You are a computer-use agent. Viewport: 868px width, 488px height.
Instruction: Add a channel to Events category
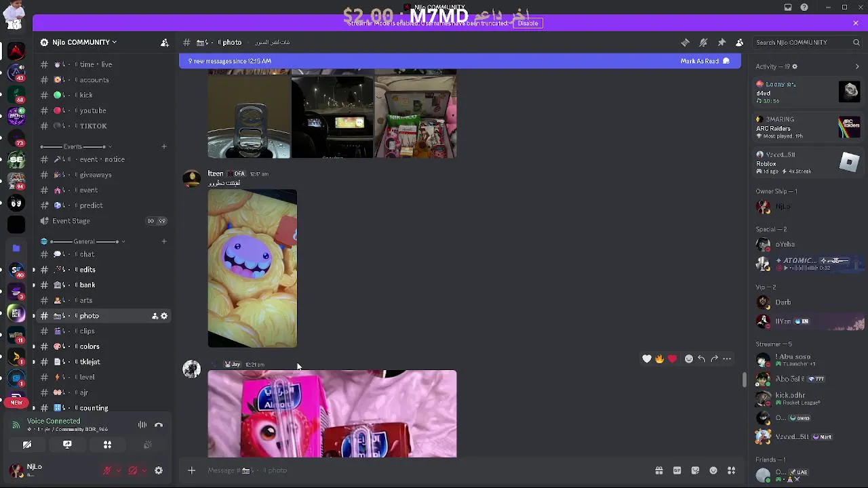pos(163,146)
